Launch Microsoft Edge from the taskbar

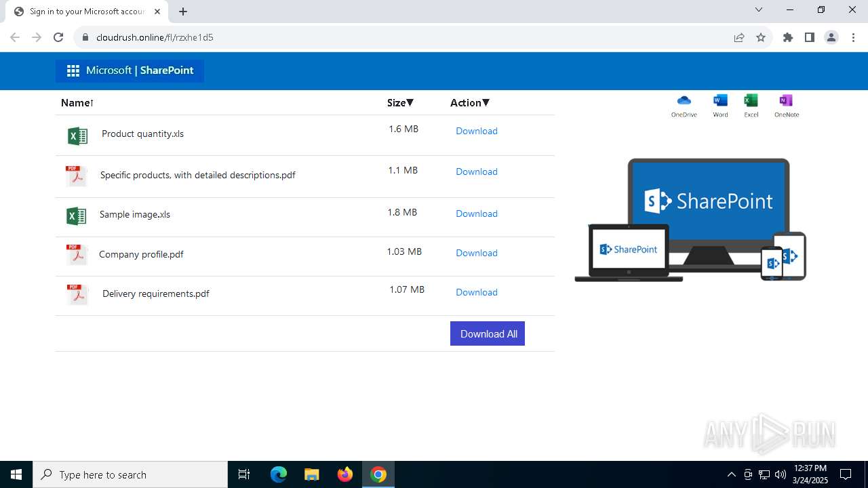tap(279, 474)
